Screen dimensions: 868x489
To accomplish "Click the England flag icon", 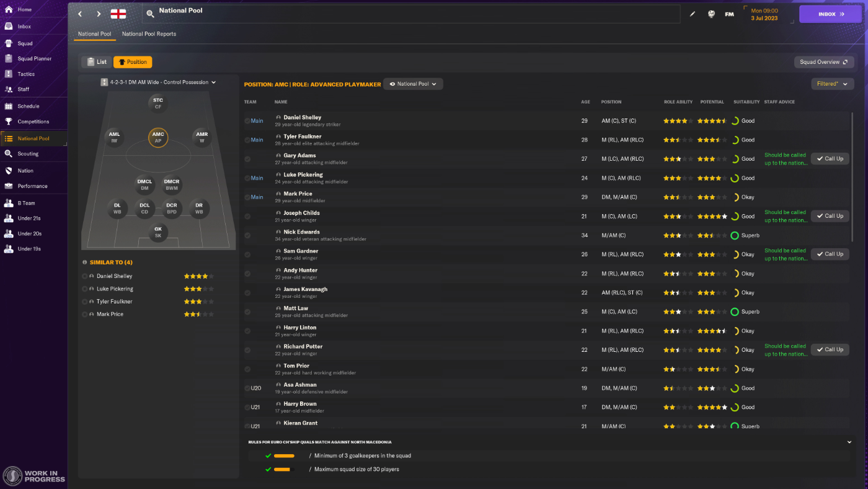I will [118, 14].
